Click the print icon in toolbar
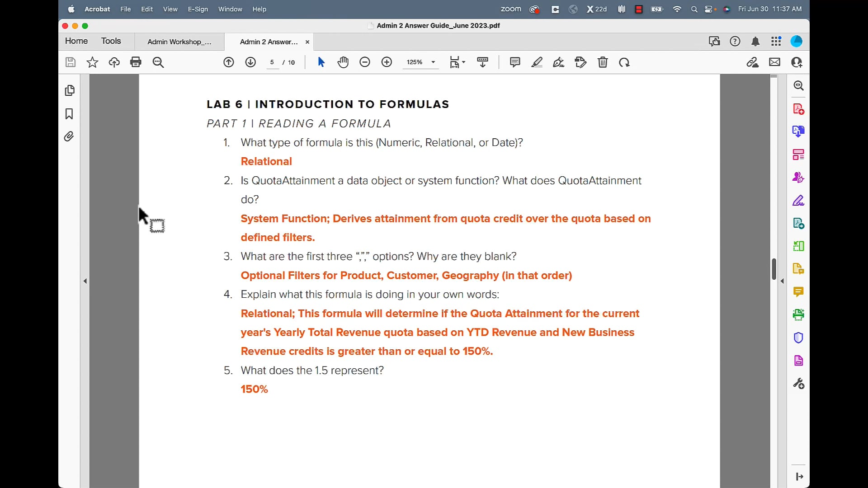Image resolution: width=868 pixels, height=488 pixels. click(136, 62)
